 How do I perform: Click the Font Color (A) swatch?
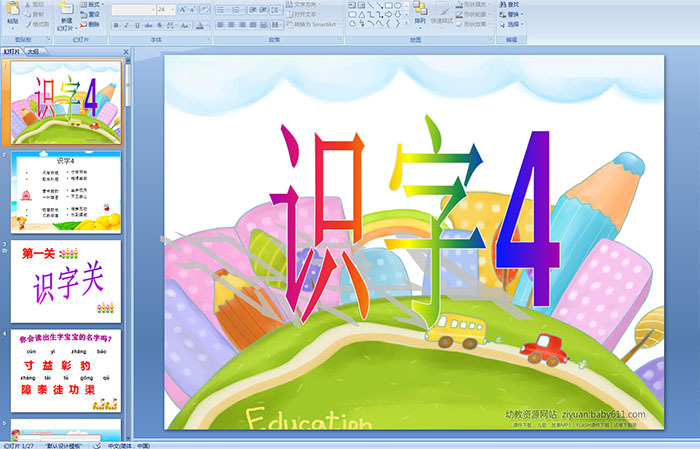[x=200, y=25]
